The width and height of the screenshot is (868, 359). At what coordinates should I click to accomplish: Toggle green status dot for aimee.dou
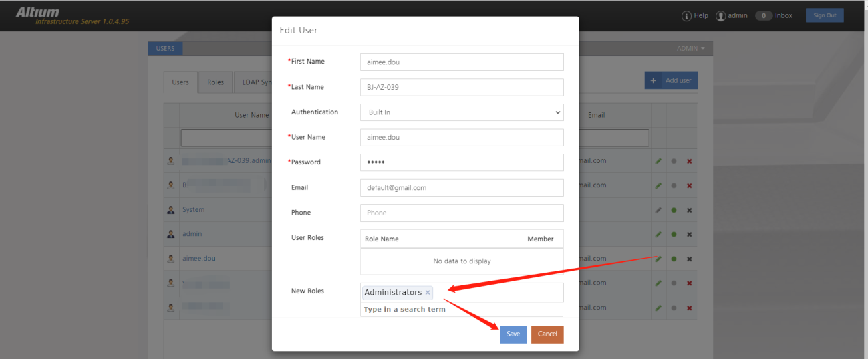click(x=674, y=259)
